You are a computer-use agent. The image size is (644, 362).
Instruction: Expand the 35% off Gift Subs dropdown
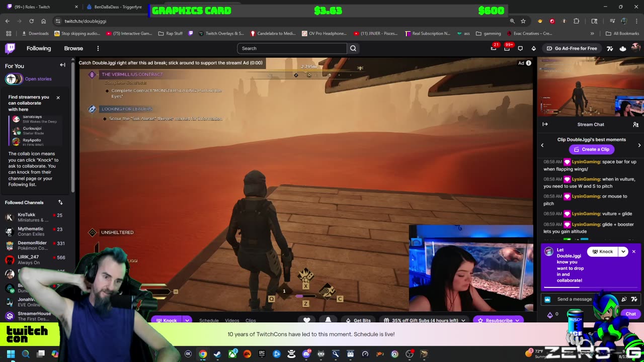463,320
